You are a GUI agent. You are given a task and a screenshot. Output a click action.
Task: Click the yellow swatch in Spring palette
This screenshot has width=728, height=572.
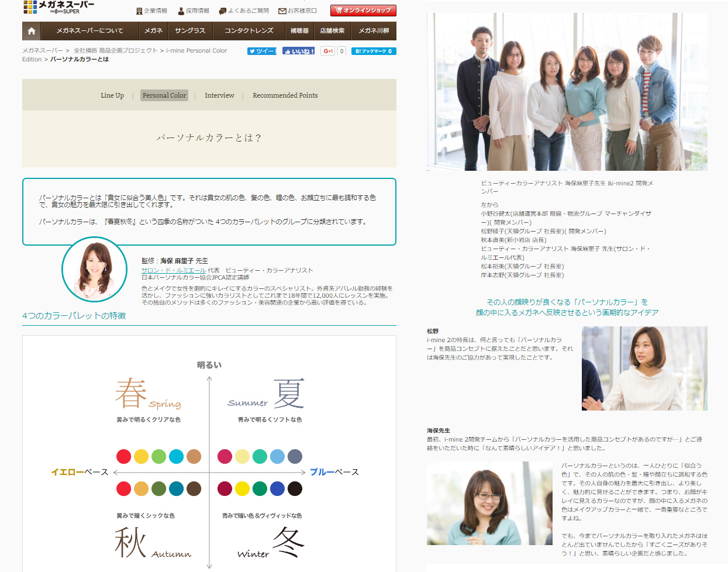(x=141, y=457)
